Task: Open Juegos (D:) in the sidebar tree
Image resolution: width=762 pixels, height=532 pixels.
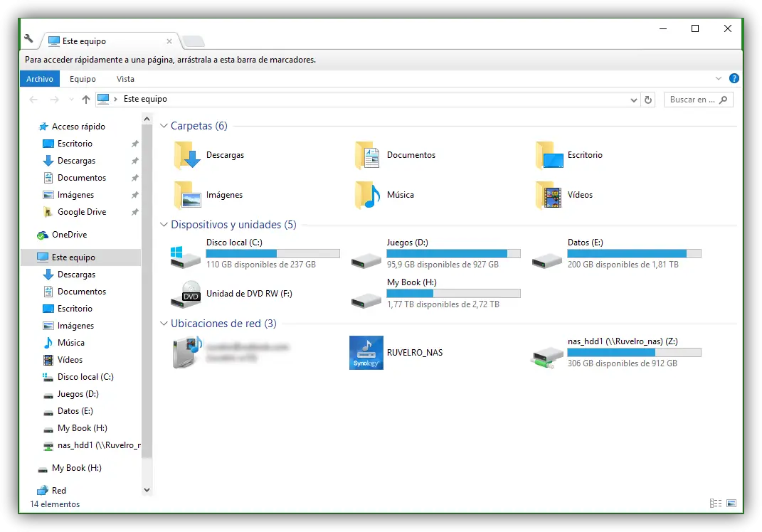Action: [78, 394]
